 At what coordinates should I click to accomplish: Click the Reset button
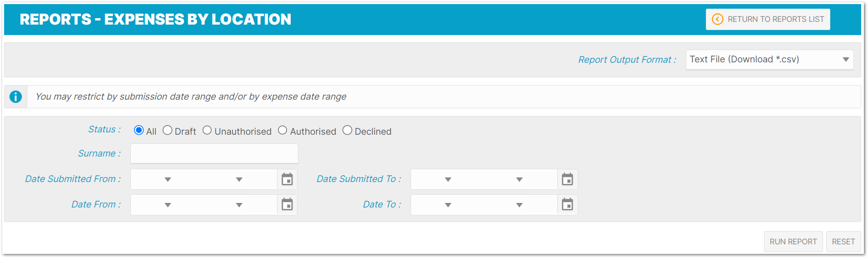[843, 242]
